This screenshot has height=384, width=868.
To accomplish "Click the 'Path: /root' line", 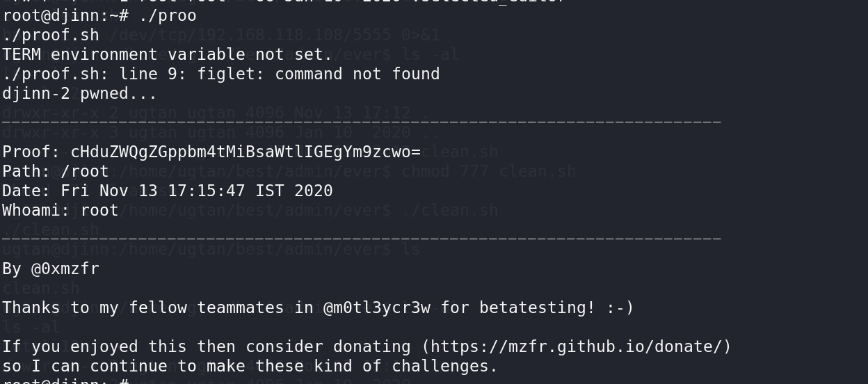I will (56, 171).
